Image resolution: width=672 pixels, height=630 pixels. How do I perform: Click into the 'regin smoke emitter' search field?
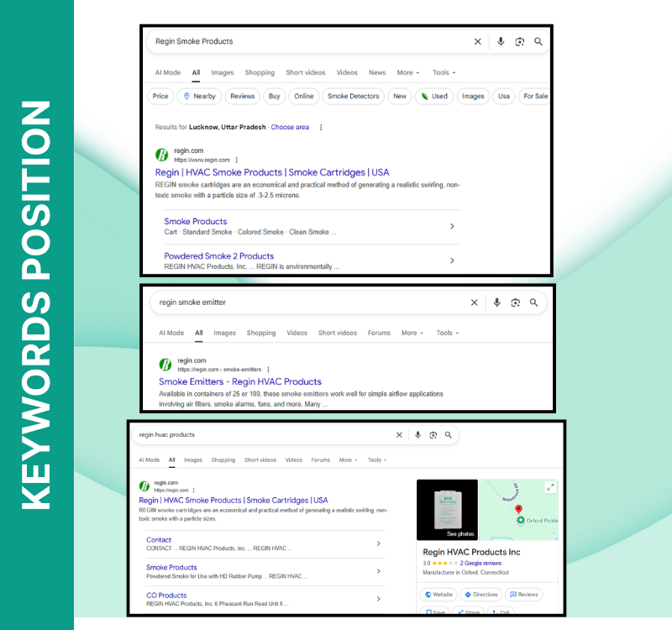click(302, 302)
